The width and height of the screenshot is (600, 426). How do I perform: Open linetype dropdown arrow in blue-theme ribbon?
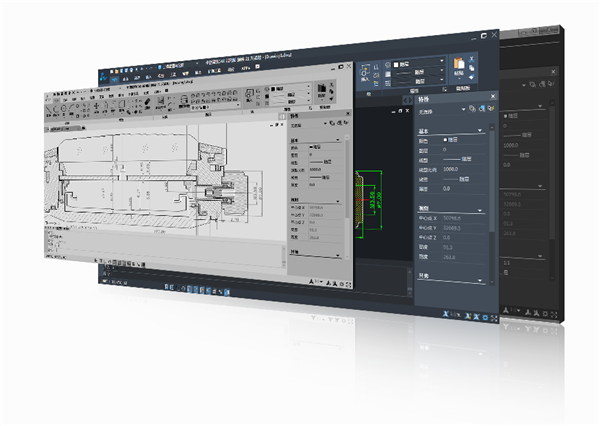coord(442,70)
